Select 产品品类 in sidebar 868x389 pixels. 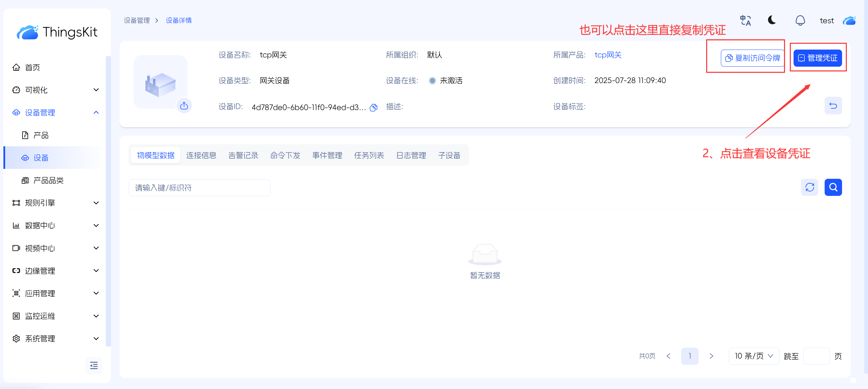click(48, 180)
